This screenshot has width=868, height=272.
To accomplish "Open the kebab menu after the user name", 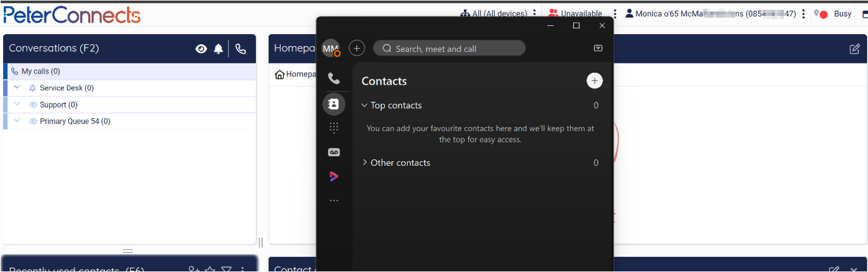I will [x=804, y=13].
